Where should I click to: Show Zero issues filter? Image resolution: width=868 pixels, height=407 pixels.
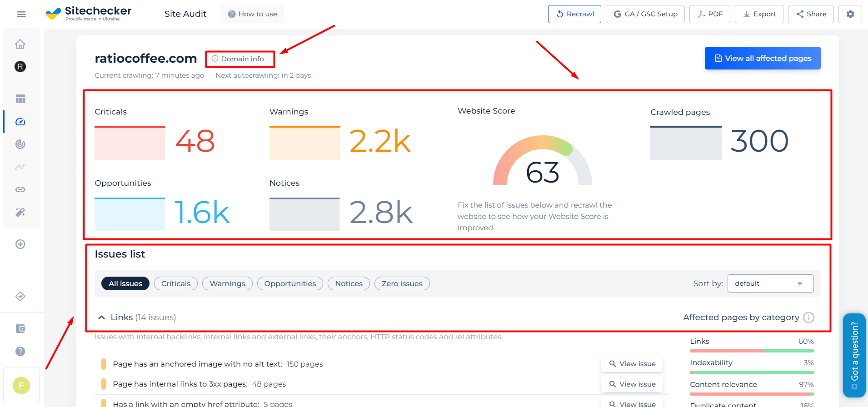(x=402, y=283)
